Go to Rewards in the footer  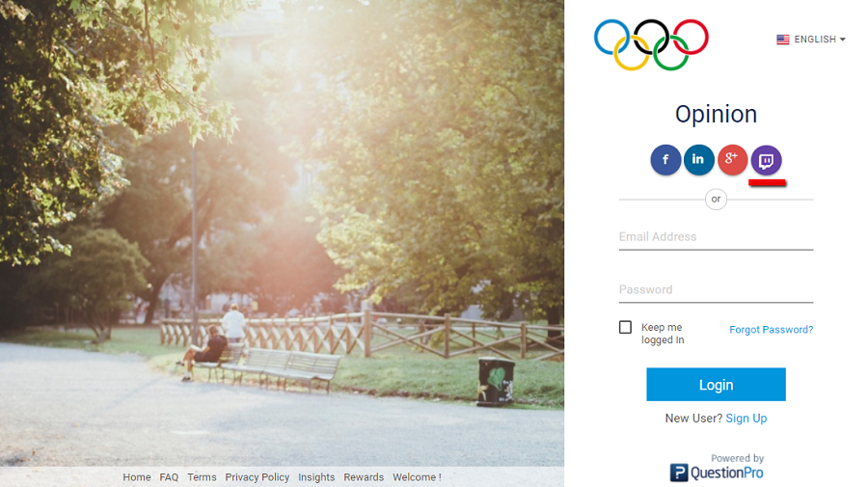364,477
